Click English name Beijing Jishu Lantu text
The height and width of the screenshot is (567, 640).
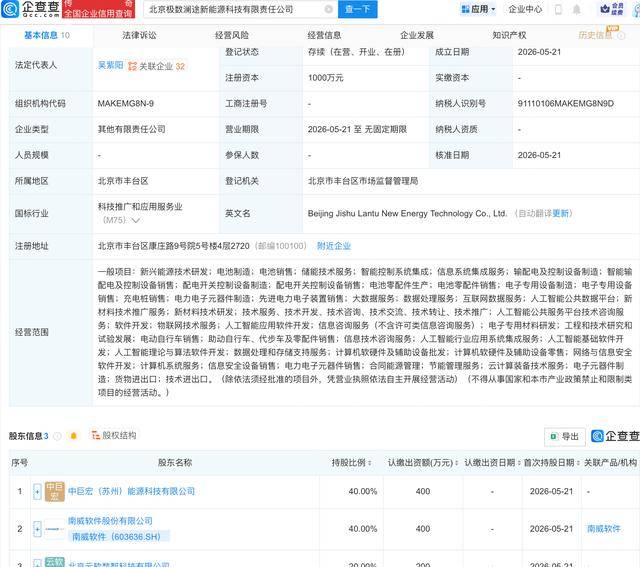click(407, 213)
